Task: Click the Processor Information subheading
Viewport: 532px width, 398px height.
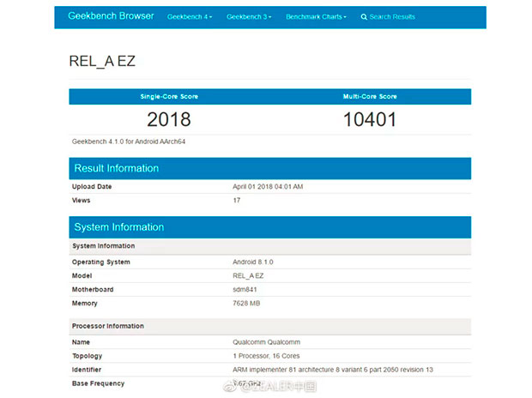Action: 108,326
